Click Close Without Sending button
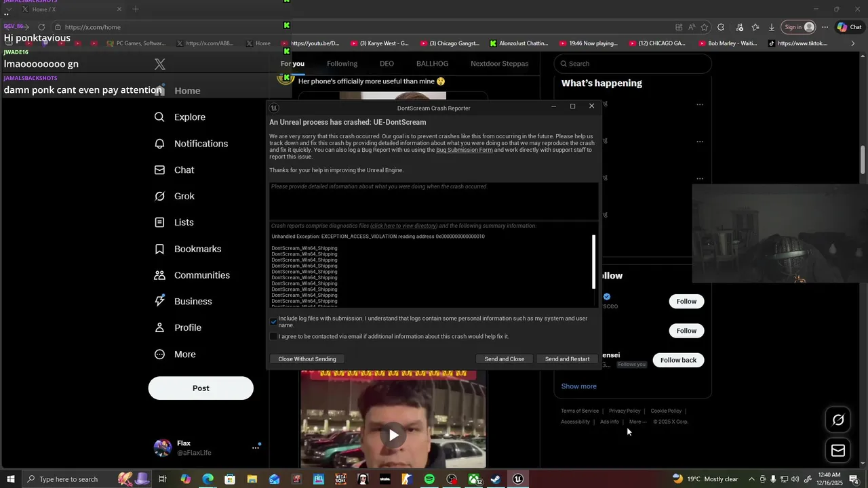The width and height of the screenshot is (868, 488). [307, 359]
